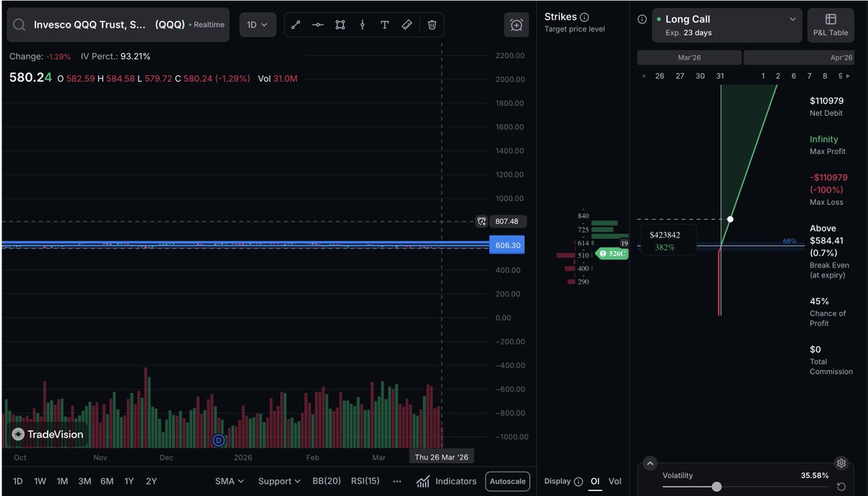Viewport: 868px width, 496px height.
Task: Click the search magnifier icon beside Invesco QQQ
Action: click(20, 25)
